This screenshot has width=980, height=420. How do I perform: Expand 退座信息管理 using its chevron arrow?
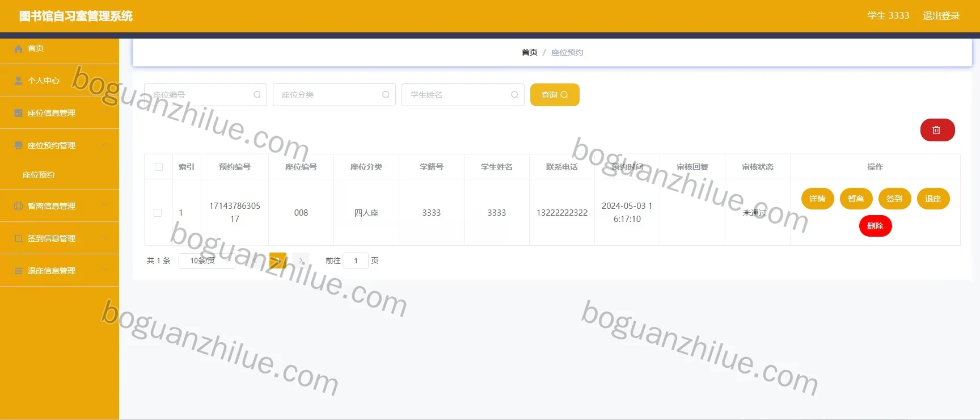tap(105, 270)
